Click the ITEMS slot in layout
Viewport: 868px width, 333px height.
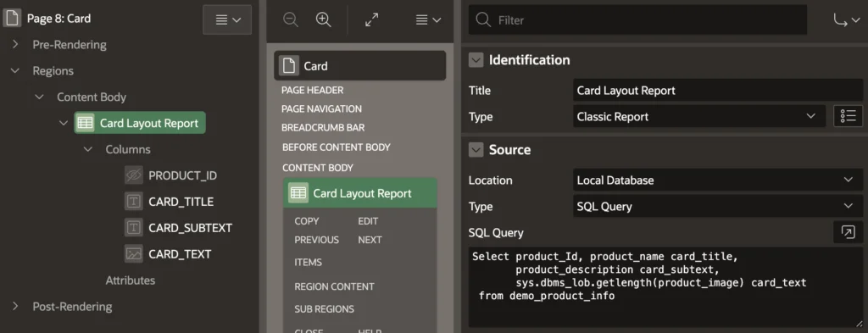(309, 263)
